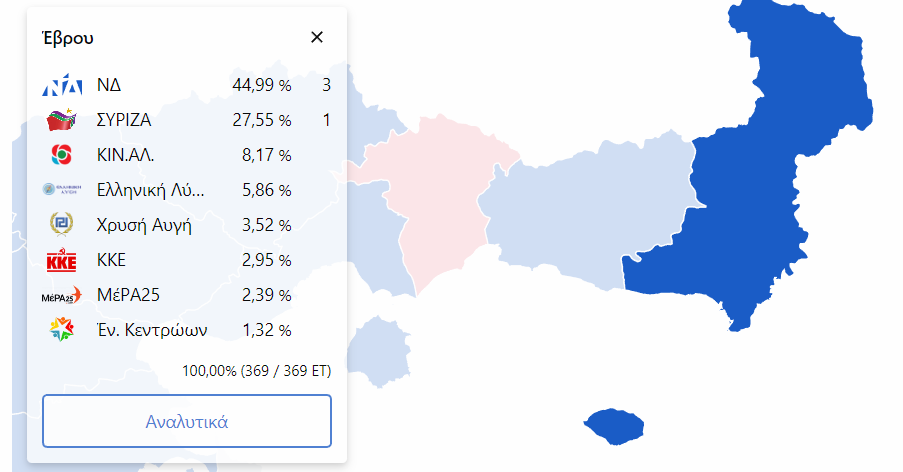Click the 100,00% (369 / 369 ET) count text
Screen dimensions: 903x472
[x=256, y=371]
